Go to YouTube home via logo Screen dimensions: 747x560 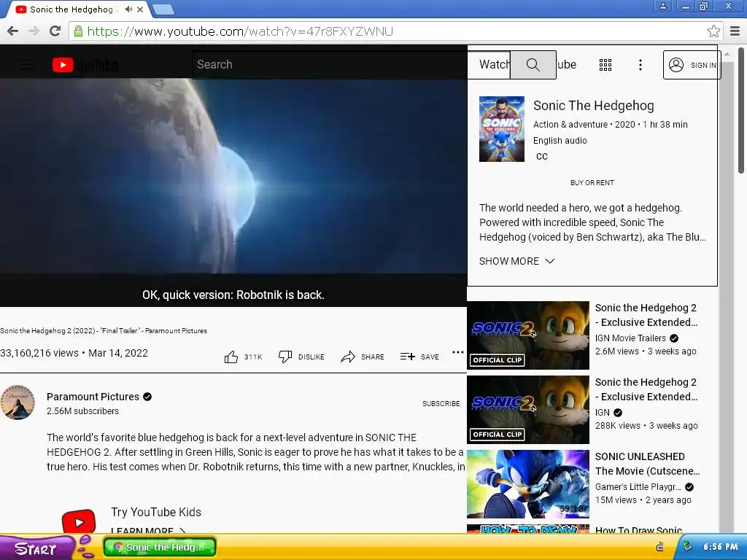pos(85,65)
